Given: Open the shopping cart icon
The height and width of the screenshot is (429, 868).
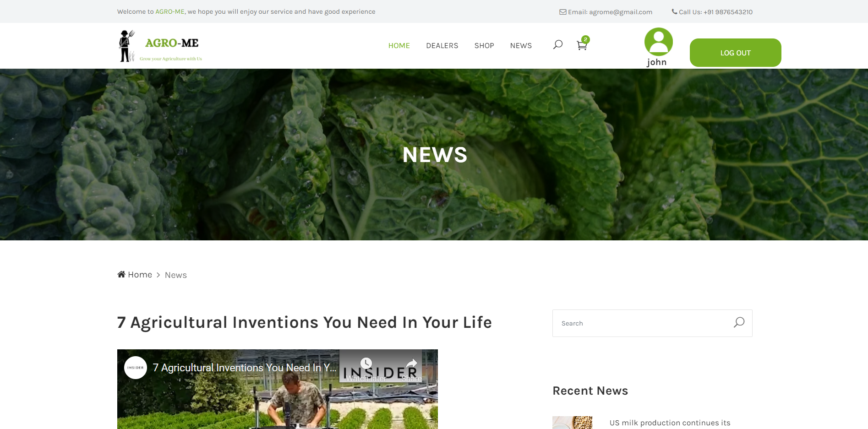Looking at the screenshot, I should [582, 45].
